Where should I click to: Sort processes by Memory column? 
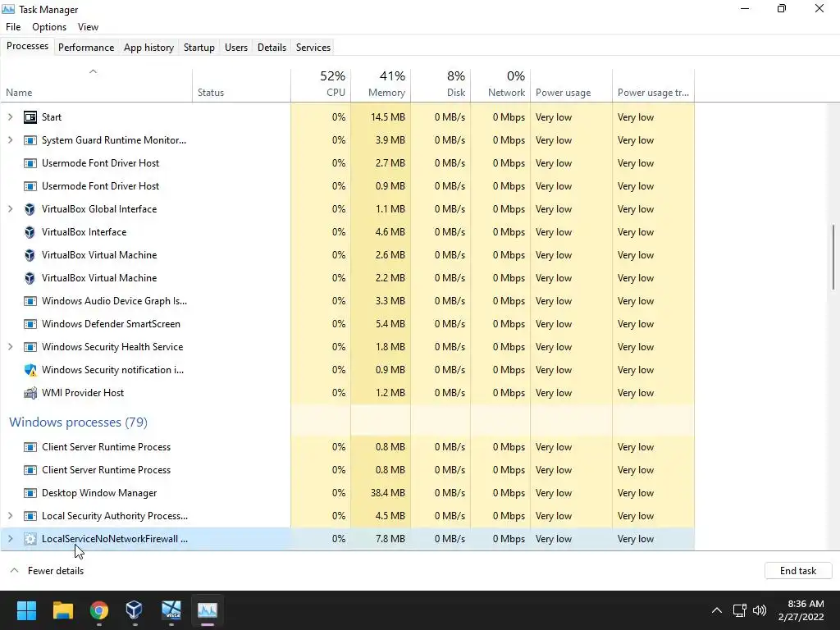click(381, 85)
